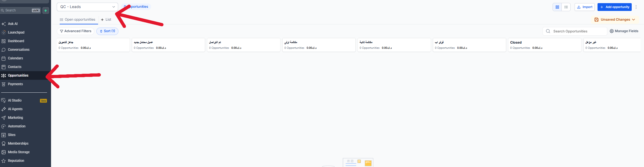
Task: Click the green lightning quick-actions icon
Action: [46, 11]
